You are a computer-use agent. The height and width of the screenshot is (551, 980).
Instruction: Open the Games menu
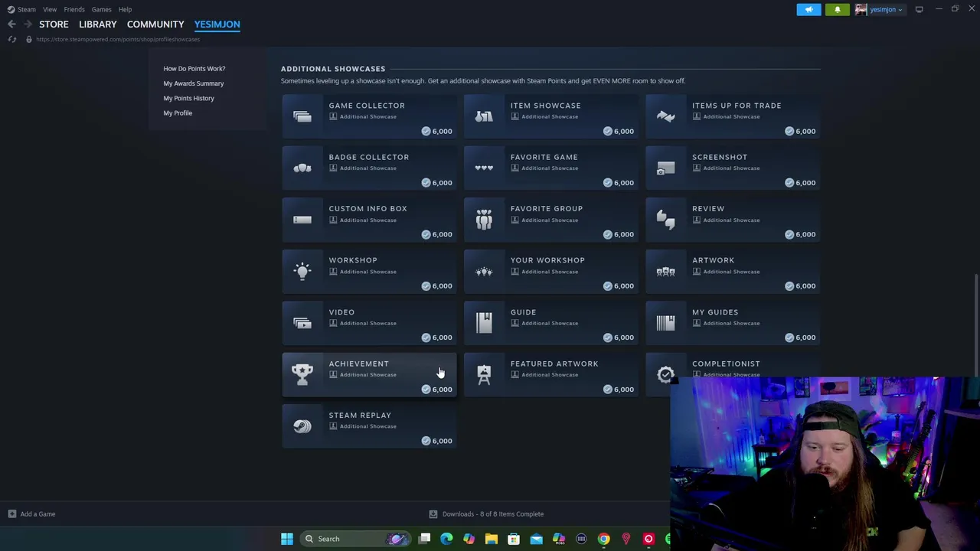101,9
